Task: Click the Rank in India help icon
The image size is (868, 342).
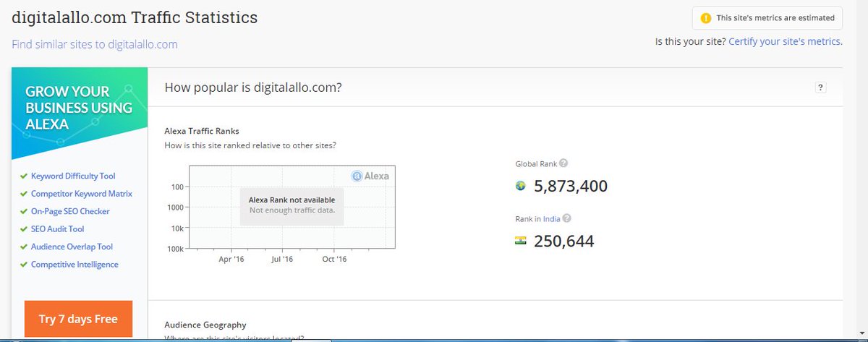Action: coord(567,218)
